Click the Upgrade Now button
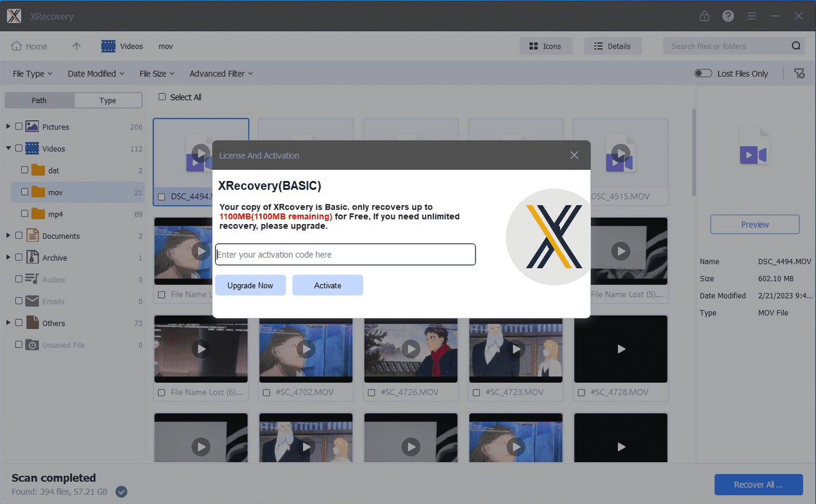Screen dimensions: 816x504 coord(250,285)
